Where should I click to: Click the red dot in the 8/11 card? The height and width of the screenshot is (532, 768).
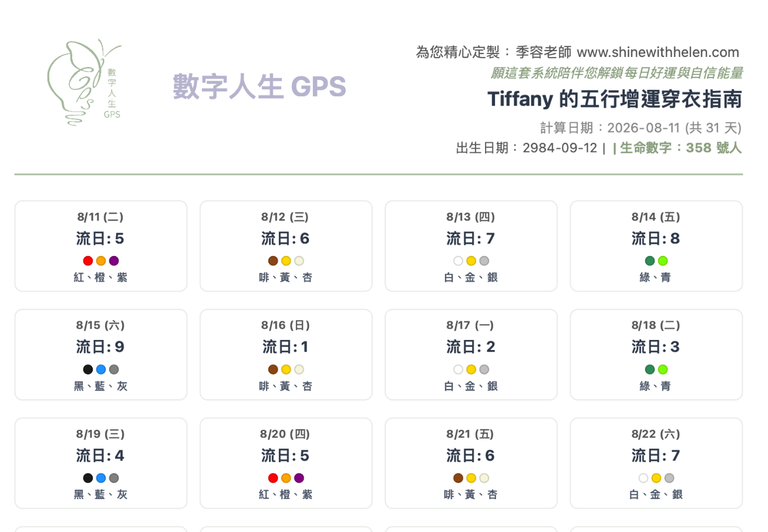click(x=88, y=261)
